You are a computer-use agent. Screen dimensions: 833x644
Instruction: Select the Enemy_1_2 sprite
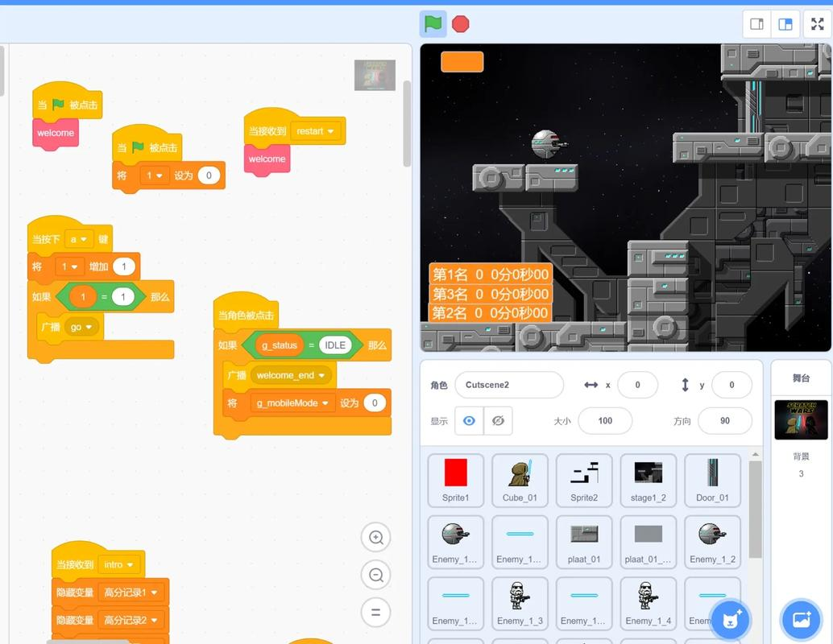click(712, 542)
